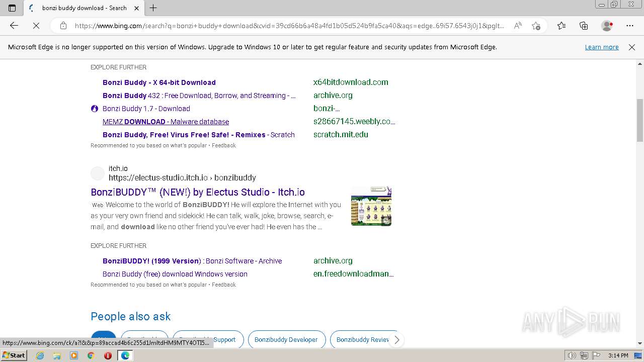
Task: Click Feedback under the second Explore Further list
Action: pos(224,285)
